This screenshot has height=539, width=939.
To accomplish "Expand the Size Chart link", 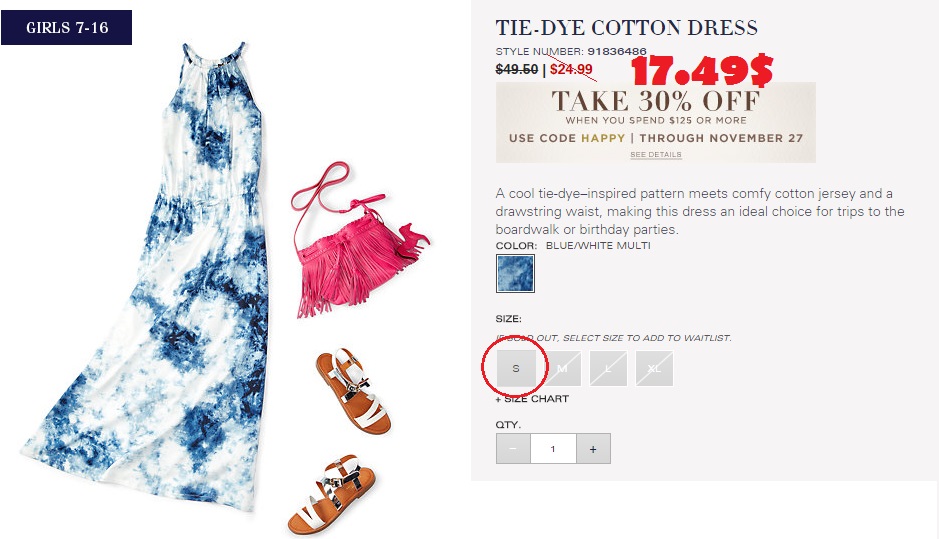I will 532,399.
